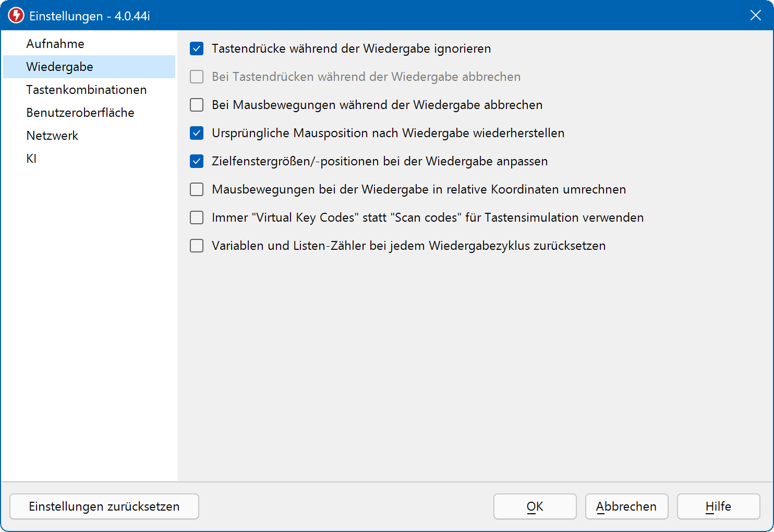Select the KI category in sidebar
This screenshot has width=774, height=532.
point(31,159)
